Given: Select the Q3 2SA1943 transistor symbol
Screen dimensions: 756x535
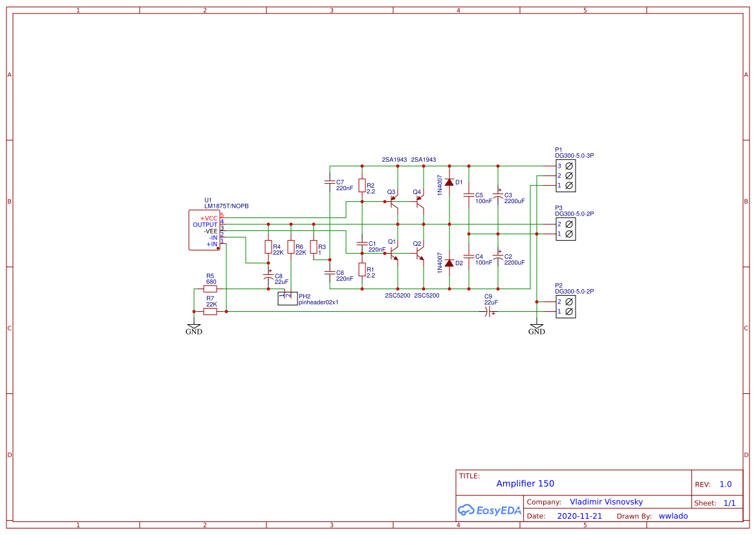Looking at the screenshot, I should coord(395,202).
